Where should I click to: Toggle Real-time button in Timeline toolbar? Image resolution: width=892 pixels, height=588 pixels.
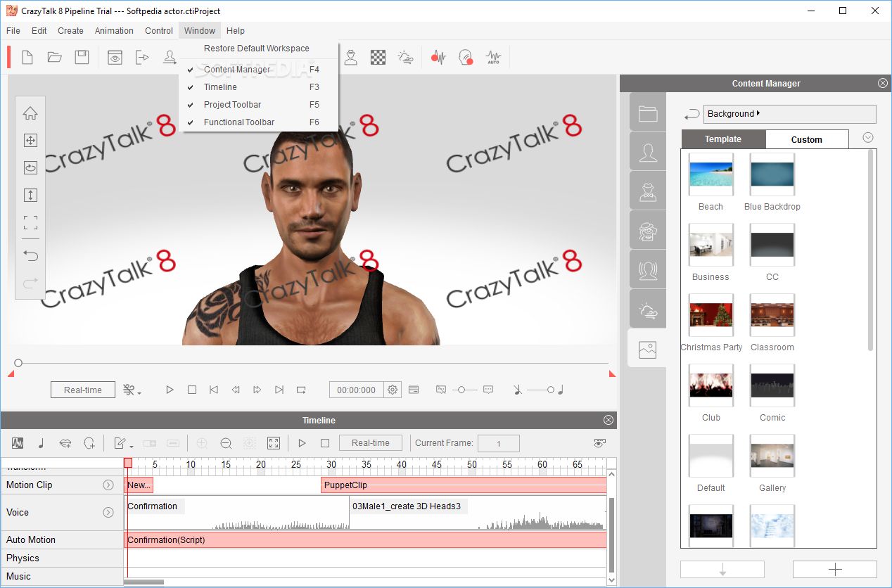[x=371, y=443]
